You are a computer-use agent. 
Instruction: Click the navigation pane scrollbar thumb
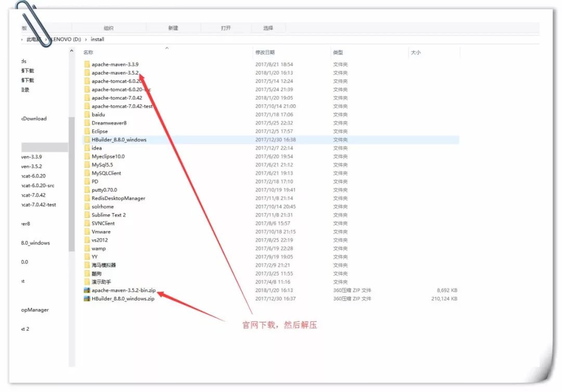tap(72, 184)
